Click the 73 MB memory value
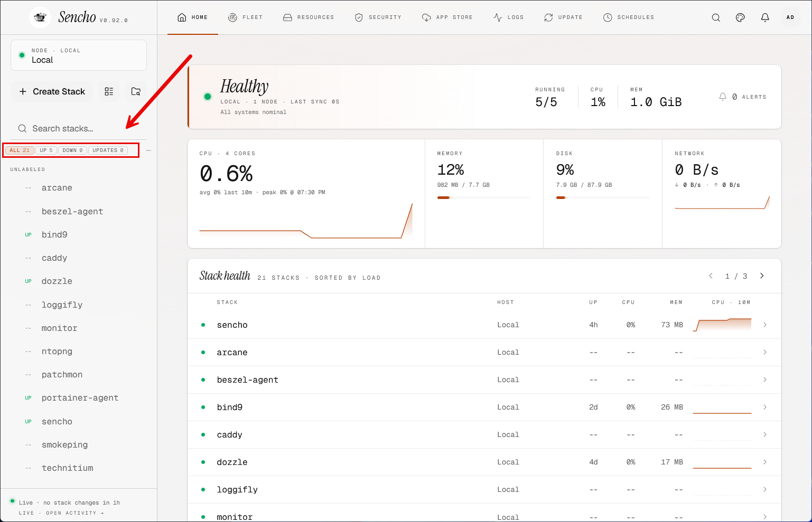The width and height of the screenshot is (812, 522). point(672,325)
